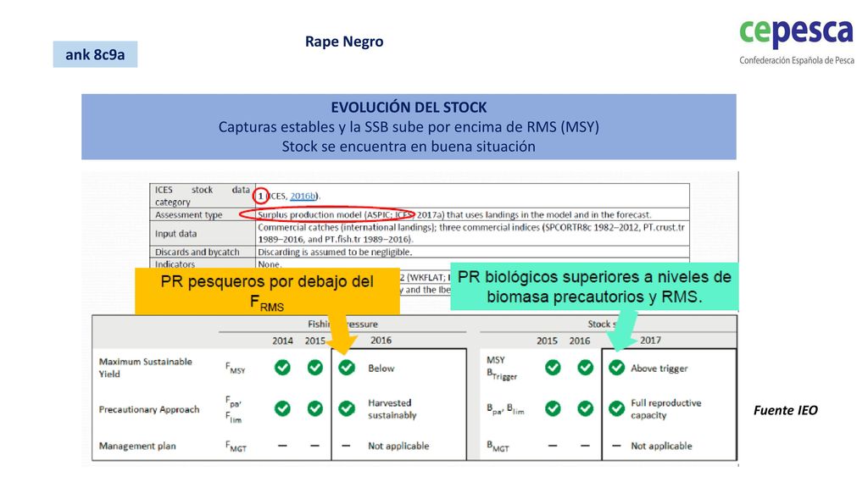This screenshot has width=868, height=488.
Task: Click the 'Surplus production model (ASPIC' text
Action: click(323, 214)
